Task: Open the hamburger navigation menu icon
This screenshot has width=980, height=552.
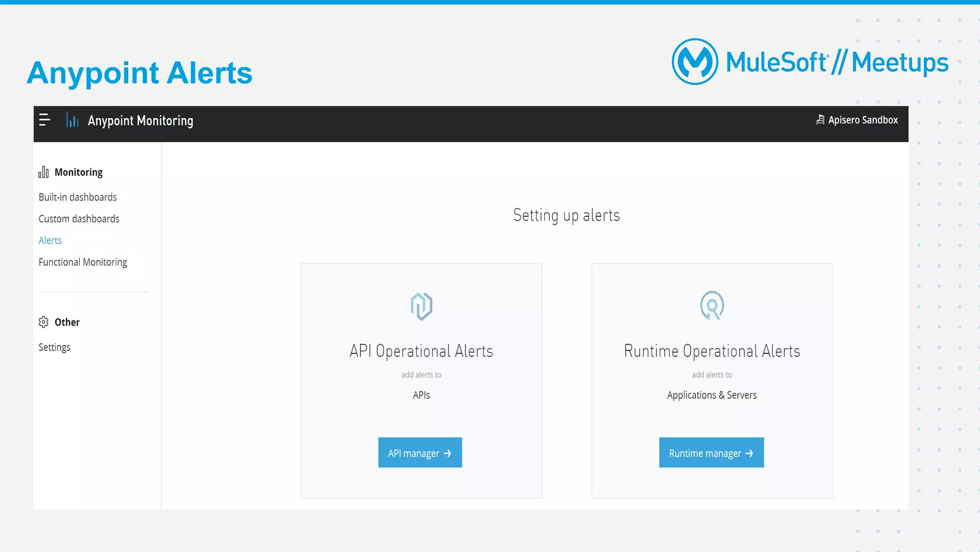Action: tap(45, 120)
